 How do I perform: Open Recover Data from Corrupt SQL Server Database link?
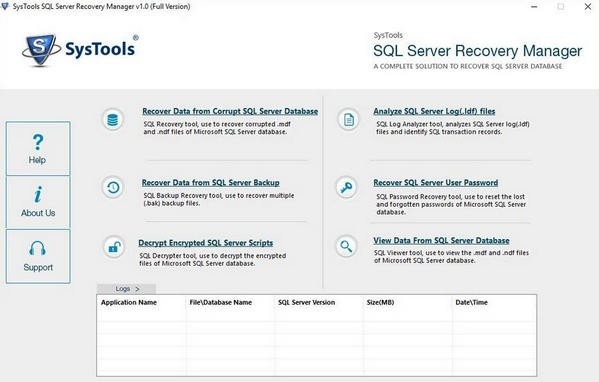click(230, 111)
